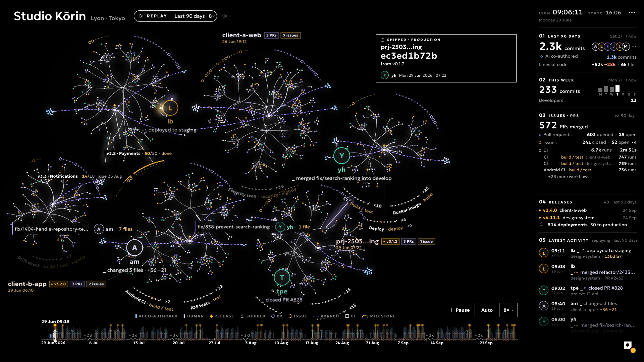Mute the replay sound via the speaker icon

click(224, 16)
